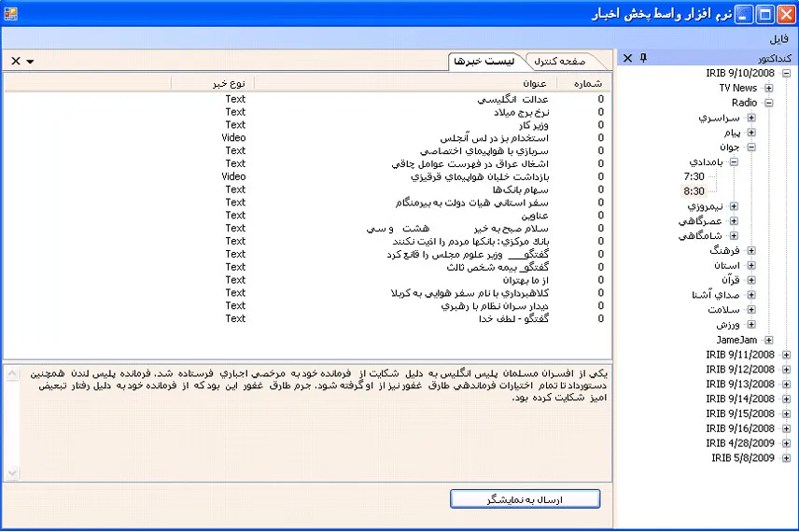
Task: Close the کنداکتور side panel
Action: (x=628, y=58)
